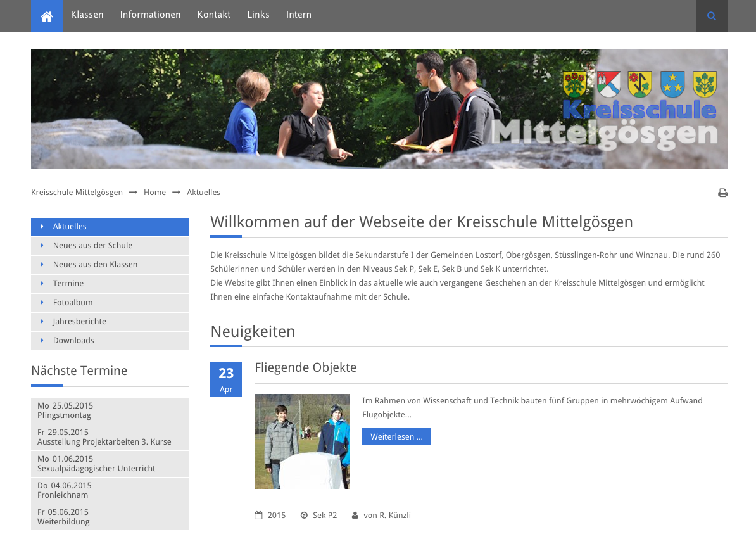Screen dimensions: 756x539
Task: Go to Downloads in the sidebar
Action: (x=73, y=341)
